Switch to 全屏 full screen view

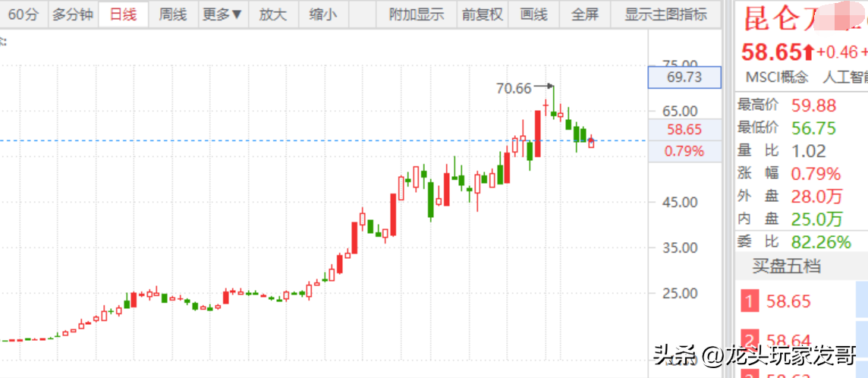pyautogui.click(x=584, y=14)
